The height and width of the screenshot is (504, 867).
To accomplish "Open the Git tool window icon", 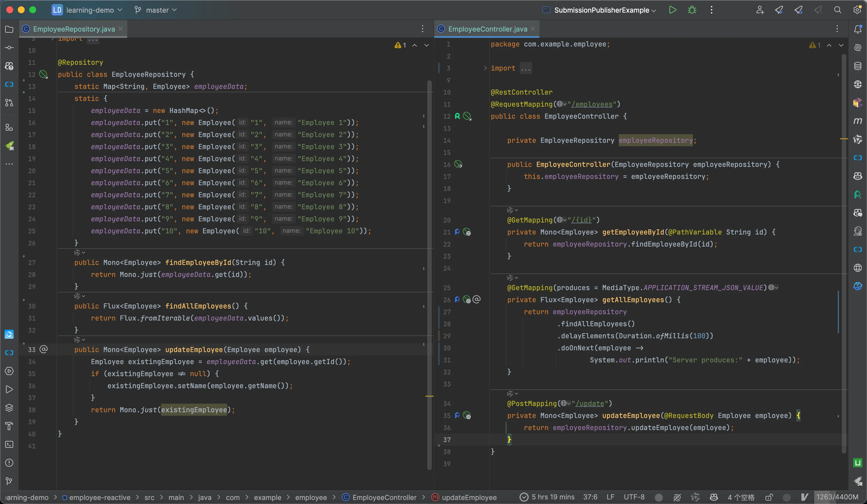I will point(9,481).
